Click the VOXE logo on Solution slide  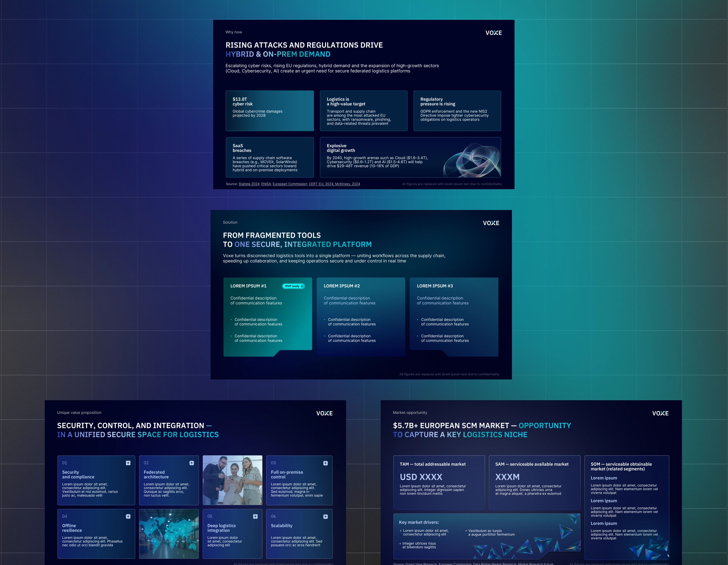[x=491, y=223]
